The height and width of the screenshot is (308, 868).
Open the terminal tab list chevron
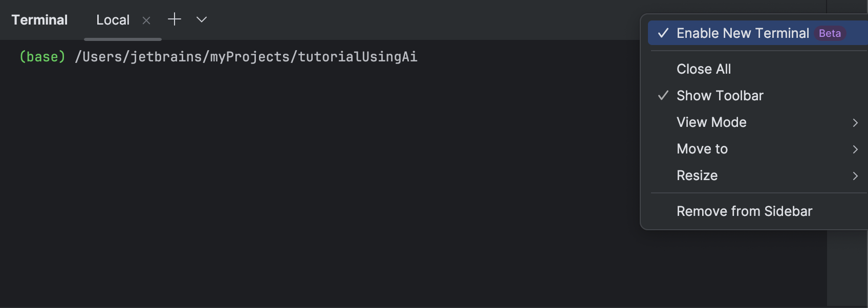coord(201,20)
